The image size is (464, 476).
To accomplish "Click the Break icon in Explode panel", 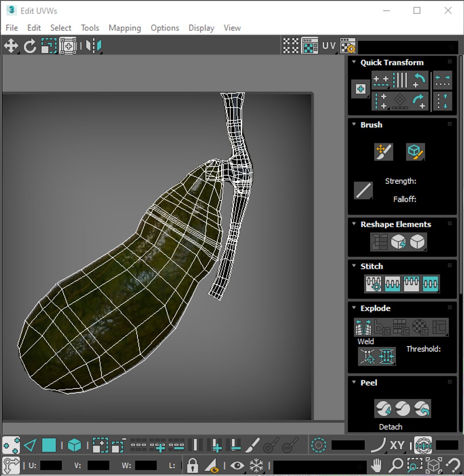I will click(x=363, y=327).
